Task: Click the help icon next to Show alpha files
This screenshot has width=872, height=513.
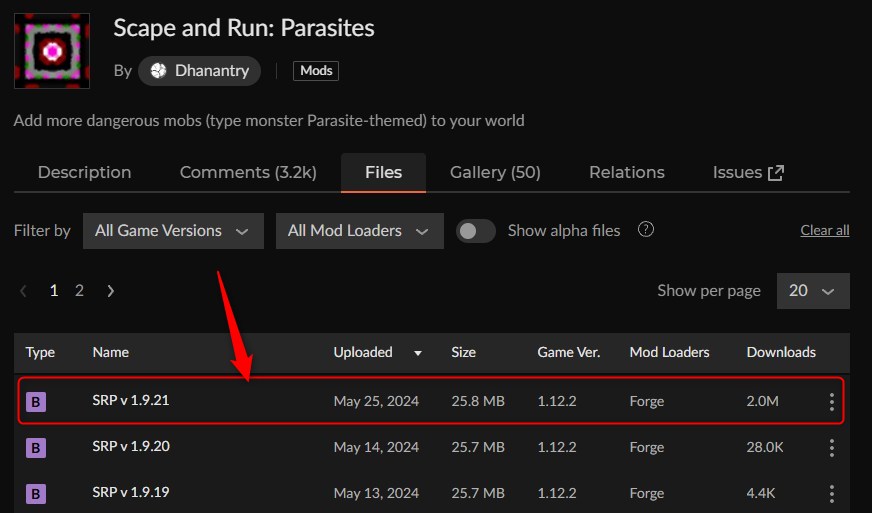Action: coord(646,229)
